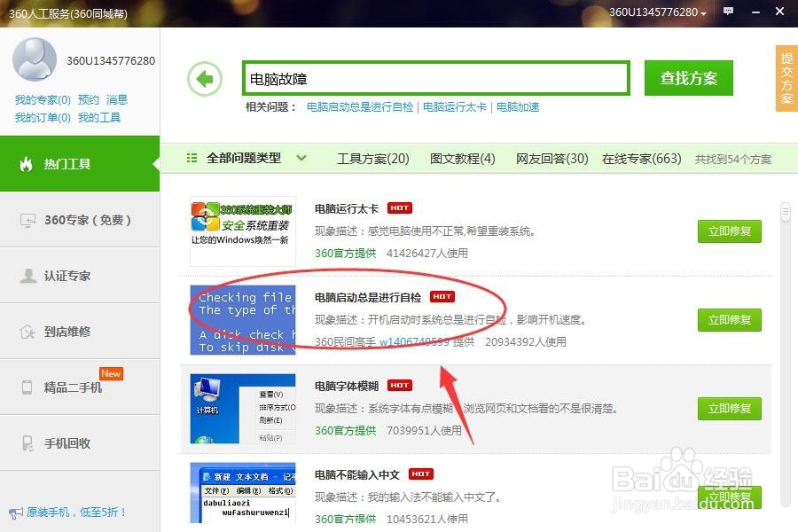Viewport: 798px width, 532px height.
Task: Click the list icon before 全部问题类型
Action: click(192, 158)
